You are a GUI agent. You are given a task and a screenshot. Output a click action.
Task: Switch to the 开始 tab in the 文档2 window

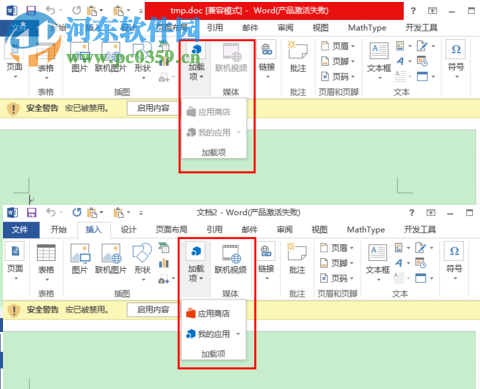click(x=59, y=229)
